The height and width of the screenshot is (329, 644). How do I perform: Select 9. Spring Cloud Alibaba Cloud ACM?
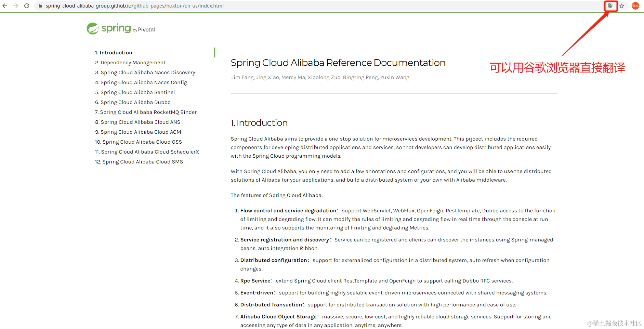coord(138,132)
